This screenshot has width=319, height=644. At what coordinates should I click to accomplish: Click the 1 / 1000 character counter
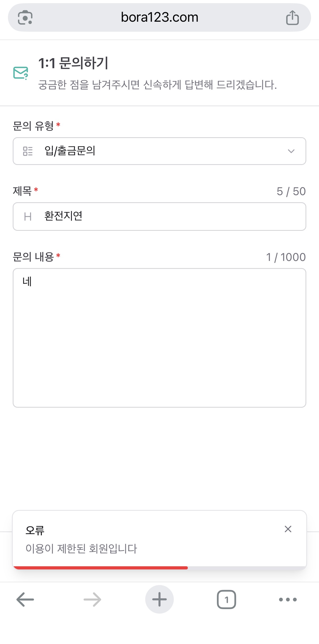[x=286, y=257]
